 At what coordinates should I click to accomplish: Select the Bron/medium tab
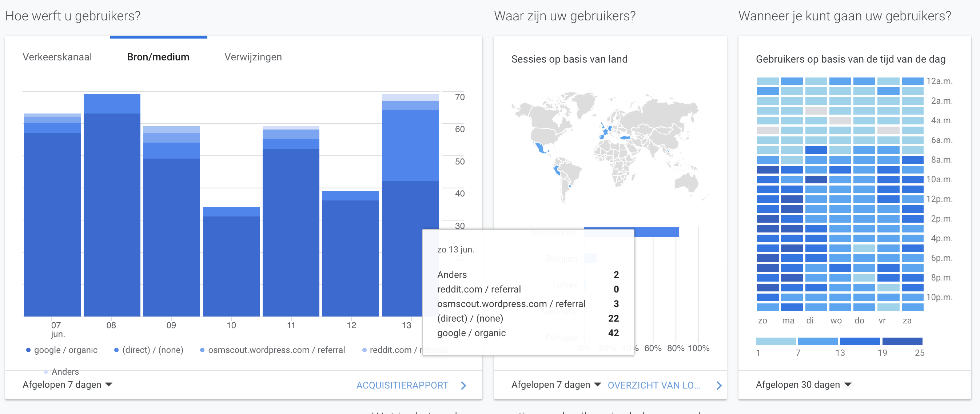[158, 57]
